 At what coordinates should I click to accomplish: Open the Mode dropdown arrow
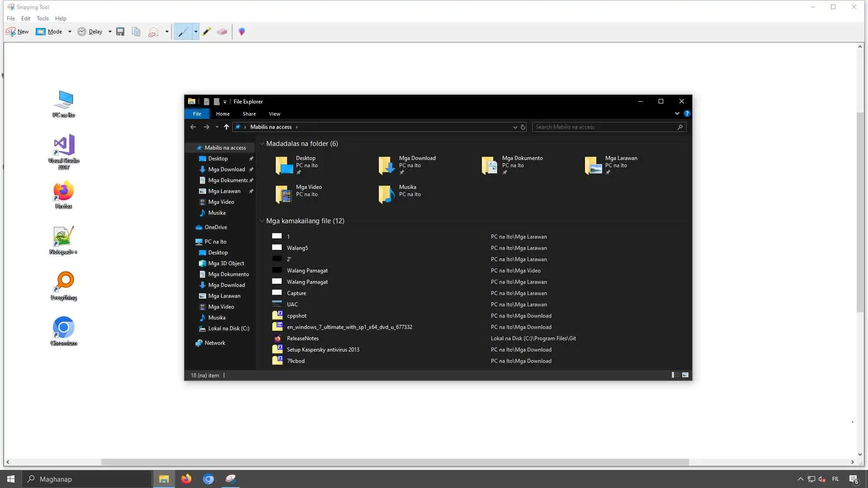point(70,32)
